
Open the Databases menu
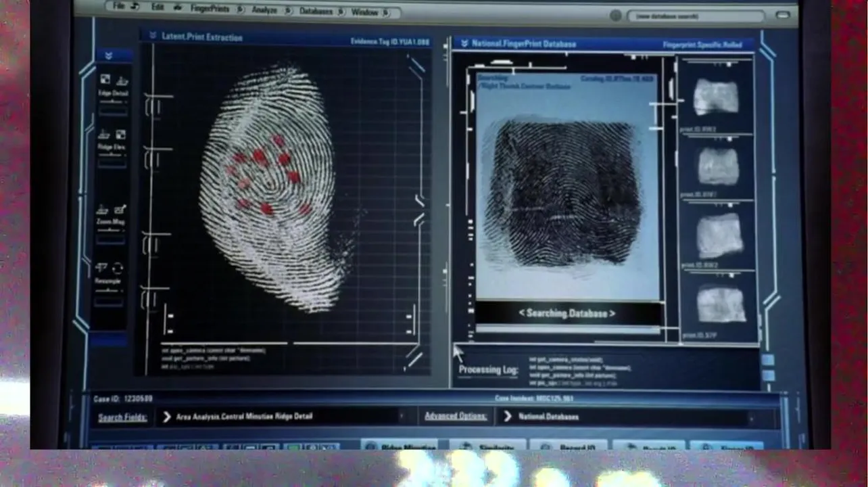[316, 11]
